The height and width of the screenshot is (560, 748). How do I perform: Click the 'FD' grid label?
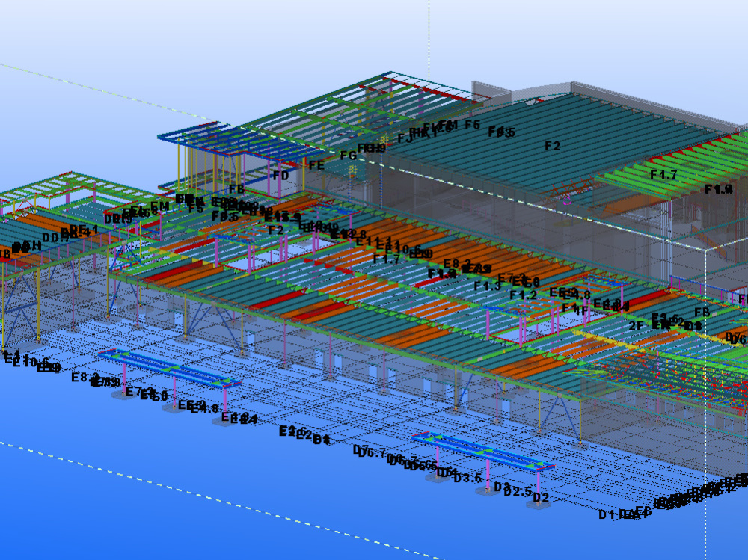281,176
